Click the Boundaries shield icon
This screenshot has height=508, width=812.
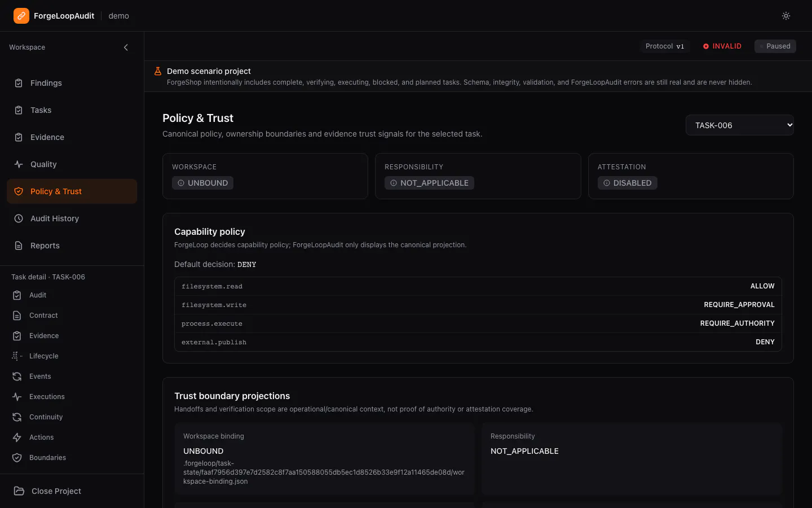(17, 458)
